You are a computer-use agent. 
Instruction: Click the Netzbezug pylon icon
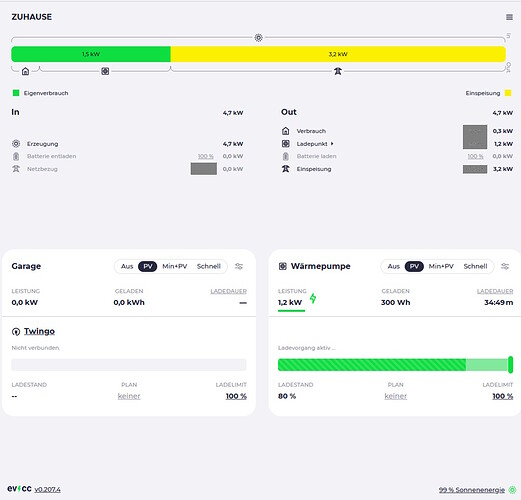coord(16,169)
